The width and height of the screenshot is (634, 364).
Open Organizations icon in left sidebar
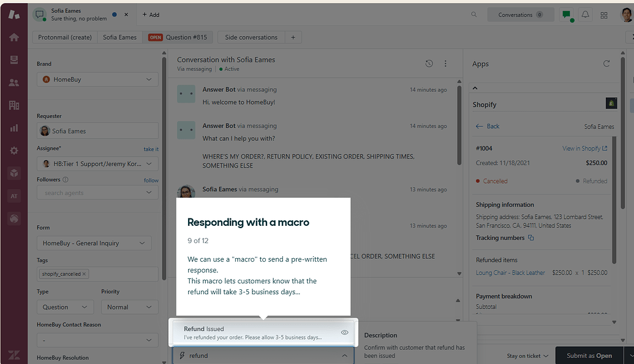tap(13, 105)
